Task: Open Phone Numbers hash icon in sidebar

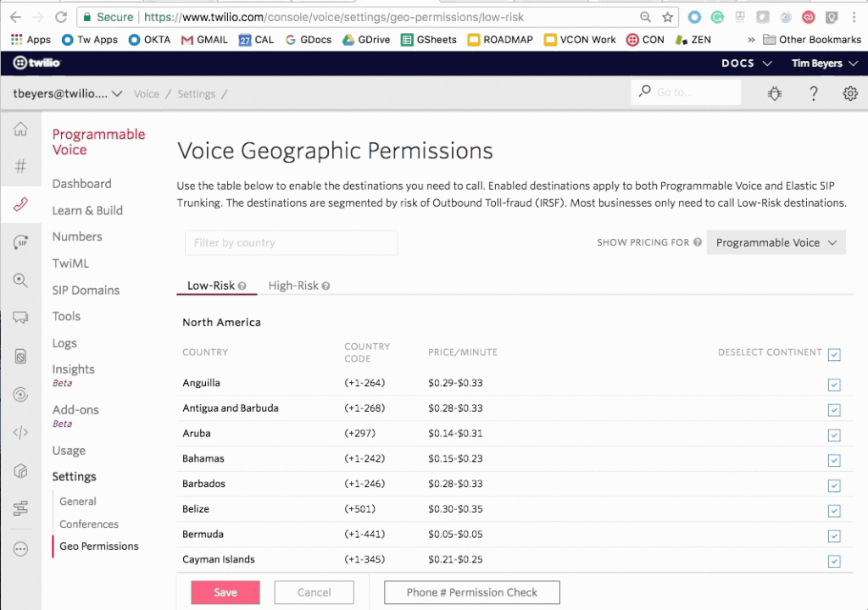Action: (20, 166)
